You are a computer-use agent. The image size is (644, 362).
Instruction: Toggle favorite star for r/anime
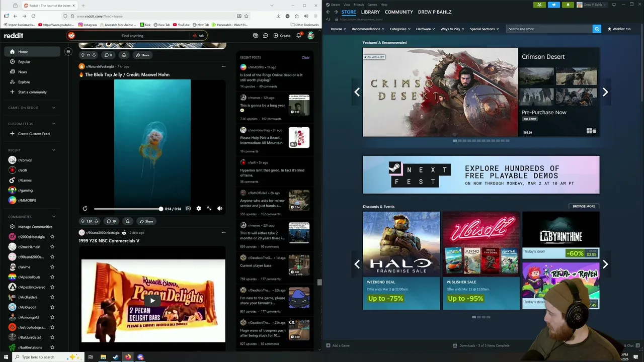pos(52,267)
